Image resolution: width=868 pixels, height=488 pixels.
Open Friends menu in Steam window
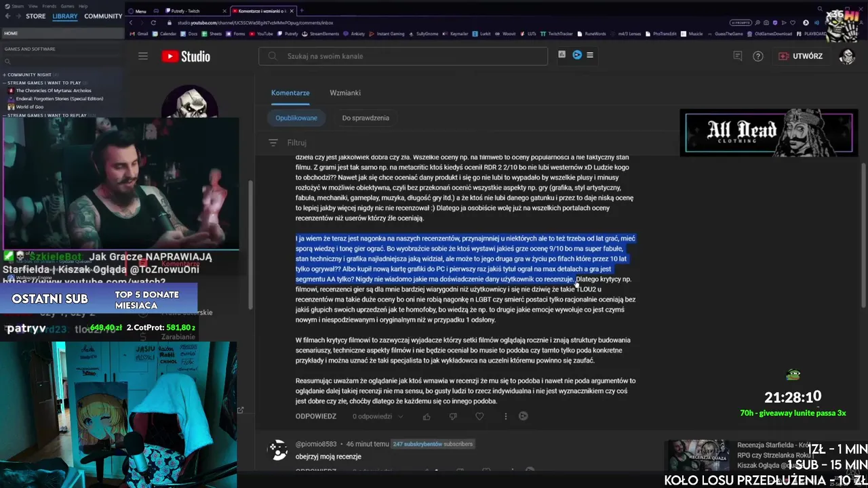(50, 5)
